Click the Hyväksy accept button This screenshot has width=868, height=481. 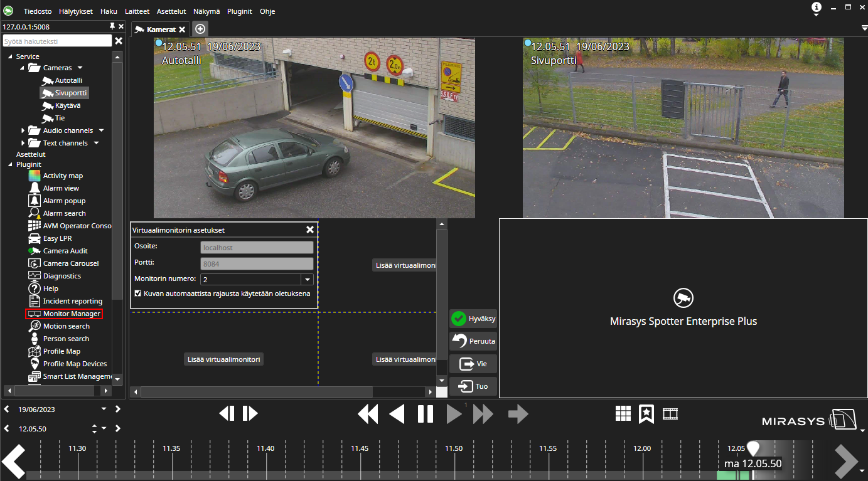tap(474, 319)
